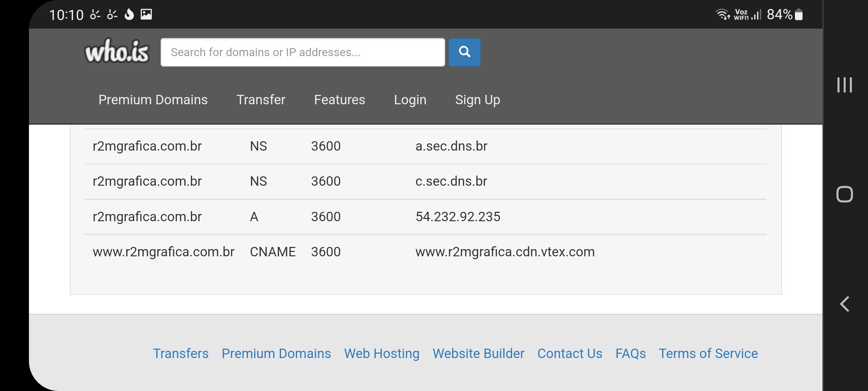868x391 pixels.
Task: Tap the flame notification icon in status bar
Action: (x=129, y=14)
